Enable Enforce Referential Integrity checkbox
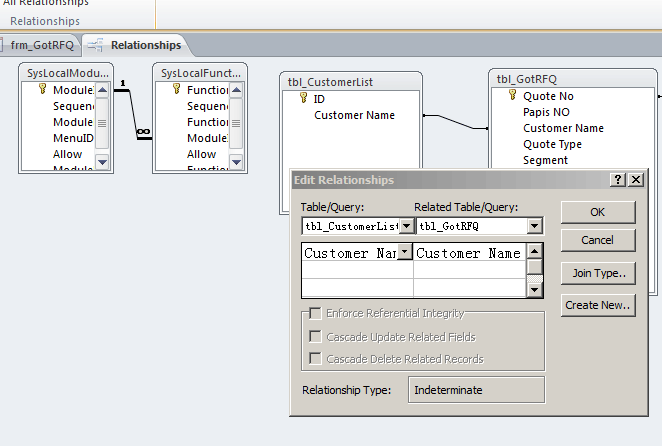The height and width of the screenshot is (446, 662). [x=315, y=313]
